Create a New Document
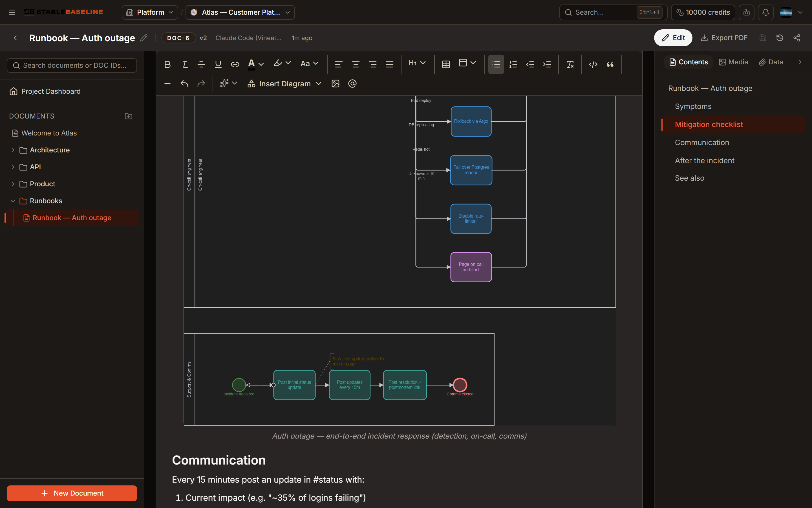The image size is (812, 508). [72, 493]
